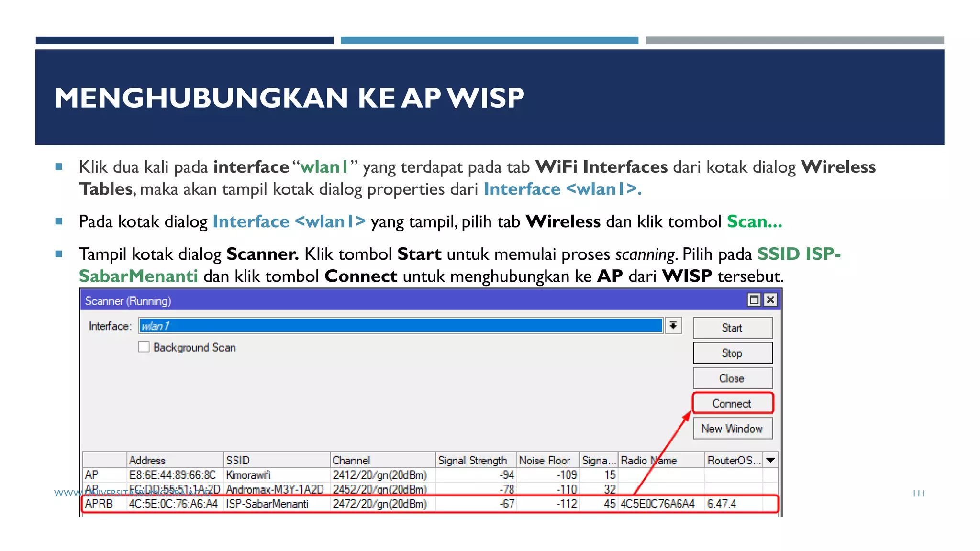Viewport: 980px width, 551px height.
Task: Sort by the Address column header
Action: pos(175,460)
